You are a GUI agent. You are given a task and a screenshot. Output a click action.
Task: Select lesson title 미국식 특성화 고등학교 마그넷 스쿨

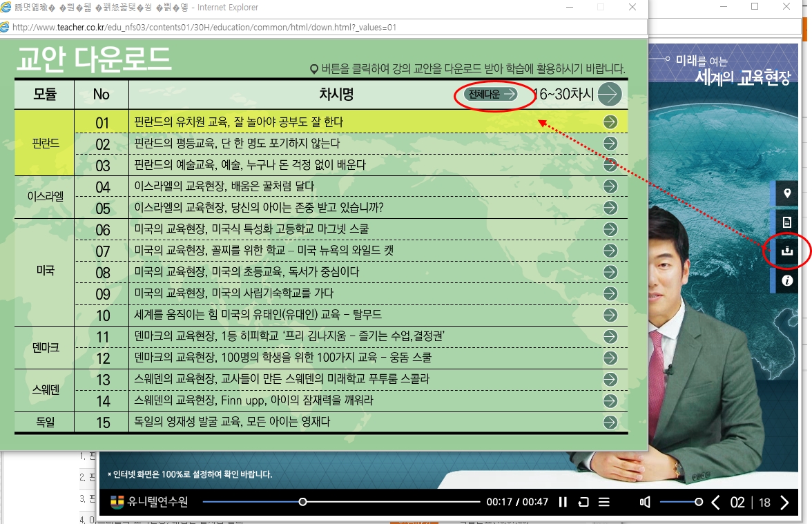click(x=251, y=229)
